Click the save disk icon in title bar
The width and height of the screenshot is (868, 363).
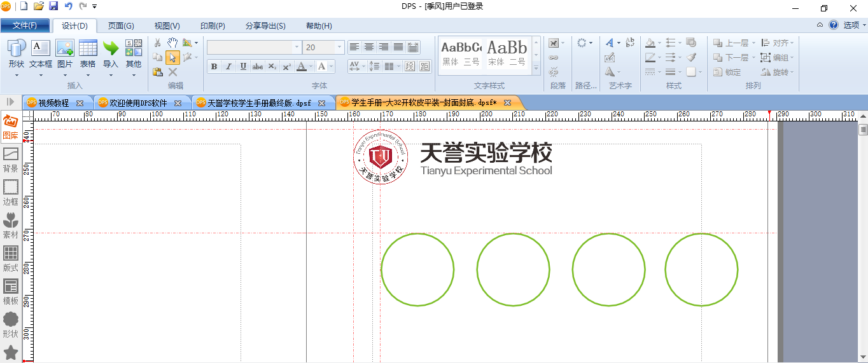click(x=53, y=6)
